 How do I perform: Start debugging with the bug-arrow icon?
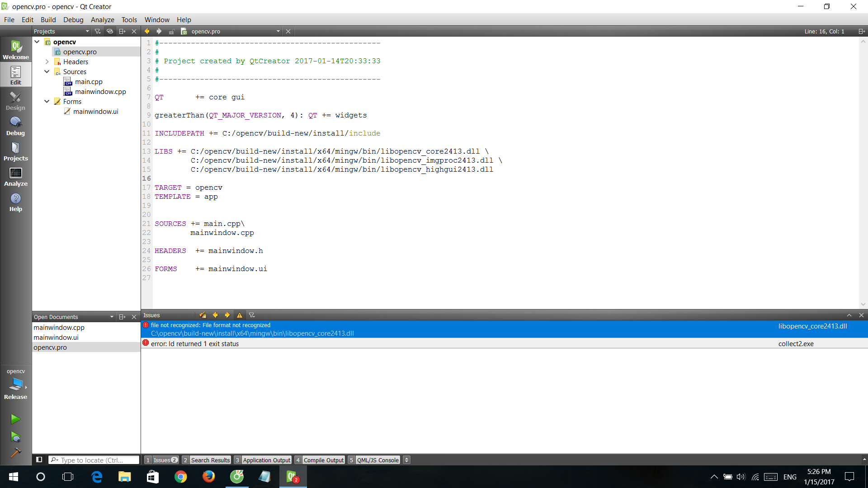[x=15, y=437]
